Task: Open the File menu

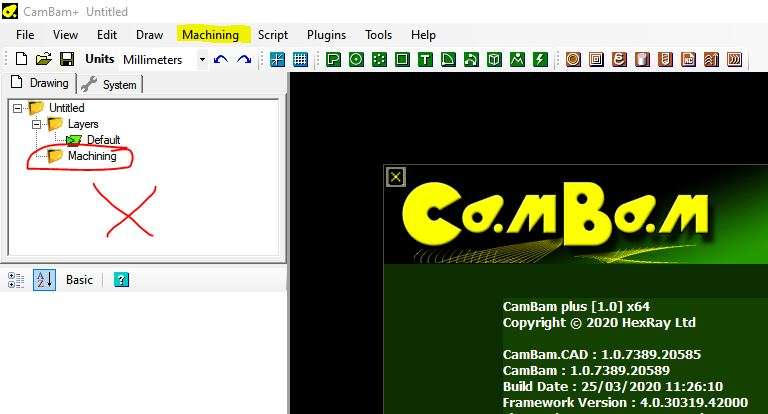Action: click(25, 35)
